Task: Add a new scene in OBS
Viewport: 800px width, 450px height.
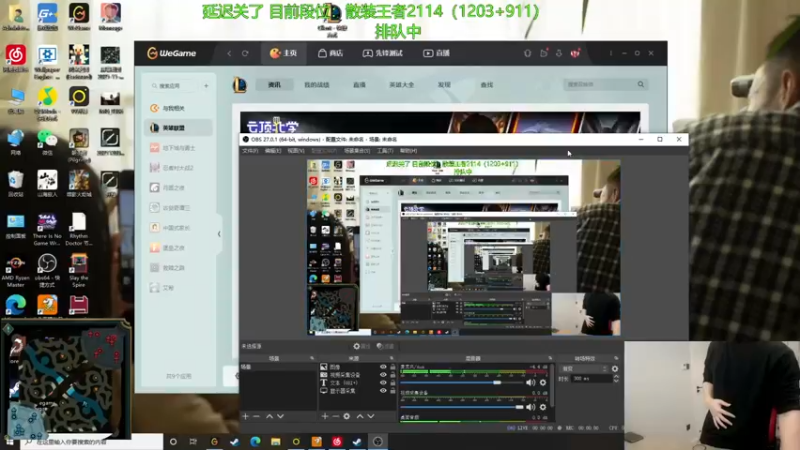Action: coord(245,416)
